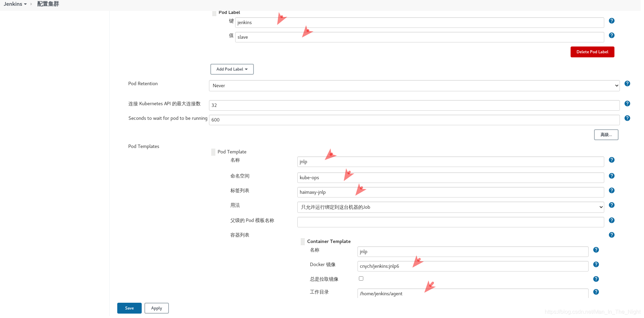644x318 pixels.
Task: Open help for 标签列表 field
Action: pos(611,190)
